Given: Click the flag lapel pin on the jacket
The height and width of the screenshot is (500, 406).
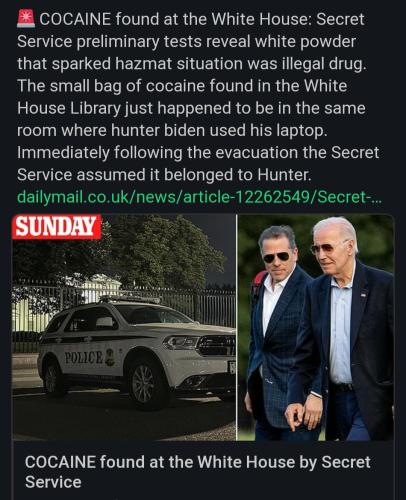Looking at the screenshot, I should coord(363,295).
